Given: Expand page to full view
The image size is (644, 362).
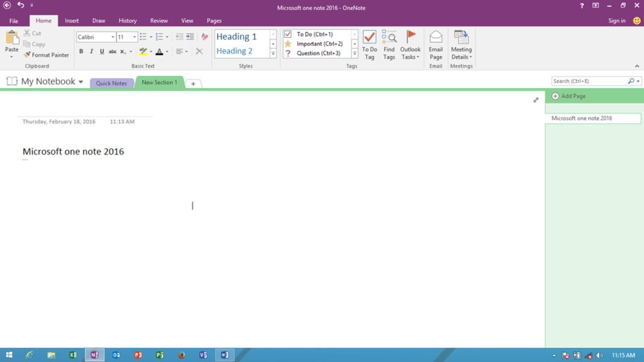Looking at the screenshot, I should (536, 100).
